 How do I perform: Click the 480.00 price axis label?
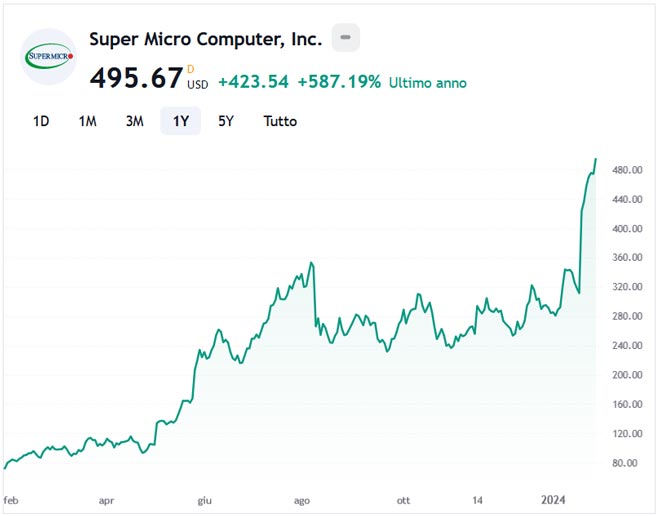[x=627, y=170]
